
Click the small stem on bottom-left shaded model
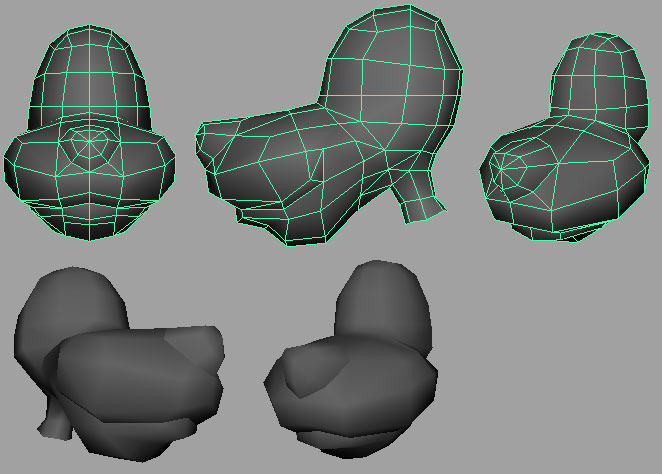[56, 420]
